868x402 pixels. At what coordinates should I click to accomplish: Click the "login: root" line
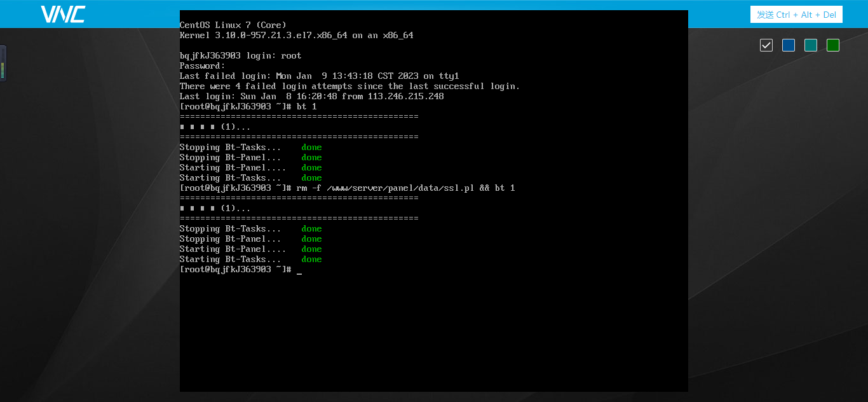[241, 56]
